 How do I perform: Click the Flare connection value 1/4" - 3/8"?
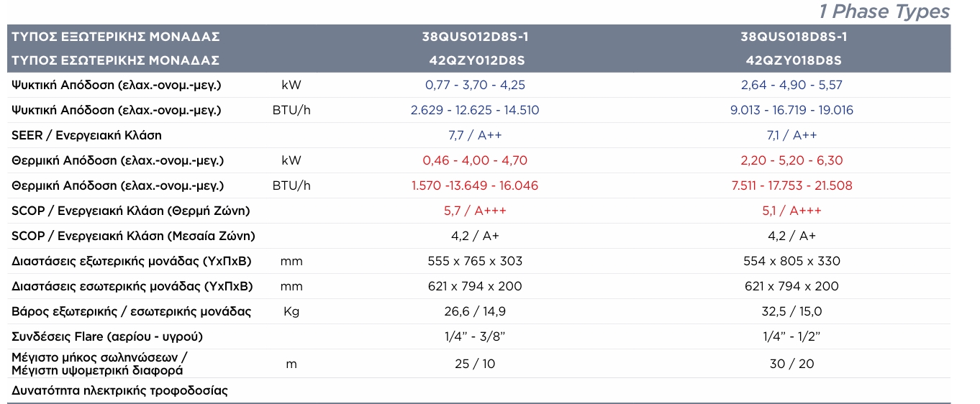coord(475,336)
